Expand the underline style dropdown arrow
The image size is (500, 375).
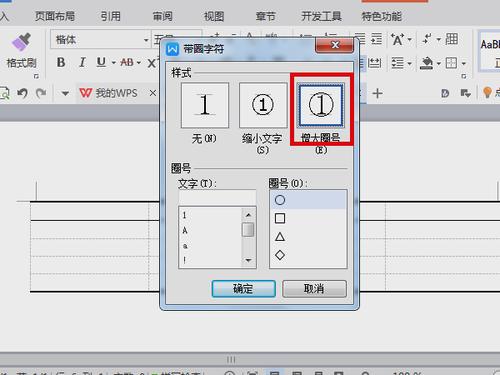114,63
